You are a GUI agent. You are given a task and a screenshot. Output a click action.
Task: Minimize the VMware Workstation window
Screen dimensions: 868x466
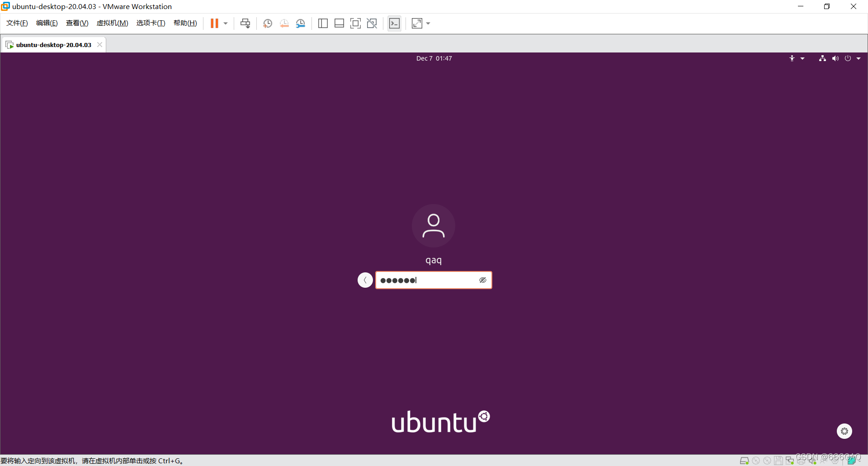click(801, 6)
